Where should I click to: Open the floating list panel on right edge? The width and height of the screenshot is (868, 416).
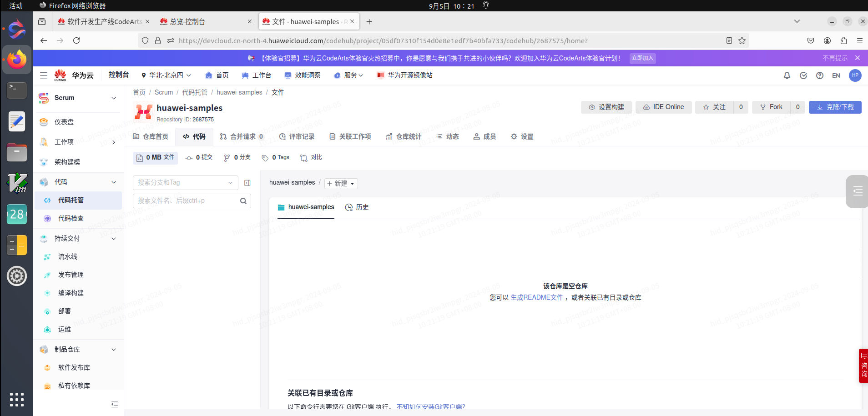point(857,191)
